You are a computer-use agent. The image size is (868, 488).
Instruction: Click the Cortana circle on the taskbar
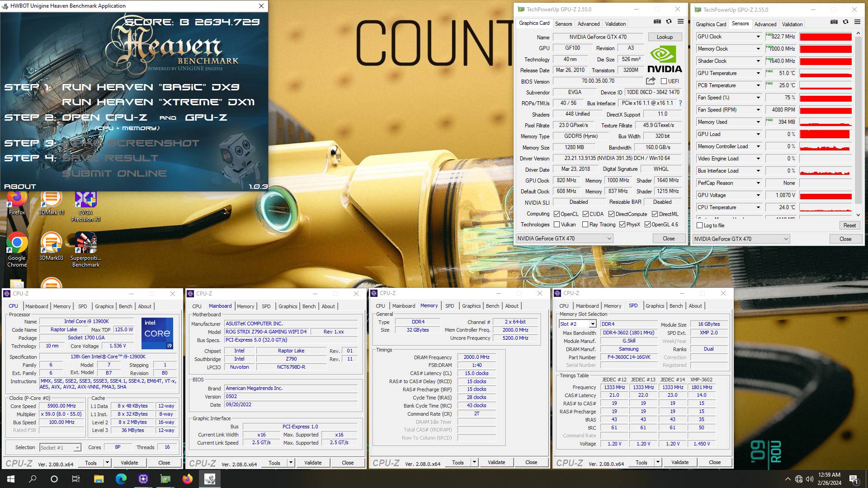54,479
